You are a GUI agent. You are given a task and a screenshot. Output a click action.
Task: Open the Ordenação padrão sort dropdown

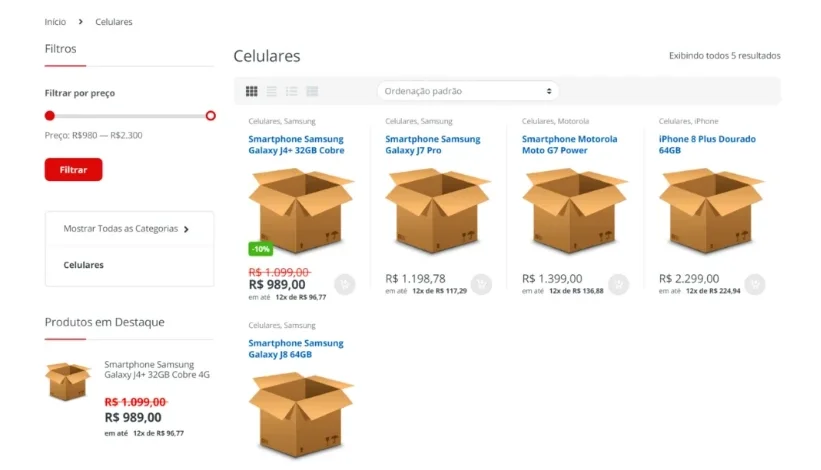[x=468, y=91]
